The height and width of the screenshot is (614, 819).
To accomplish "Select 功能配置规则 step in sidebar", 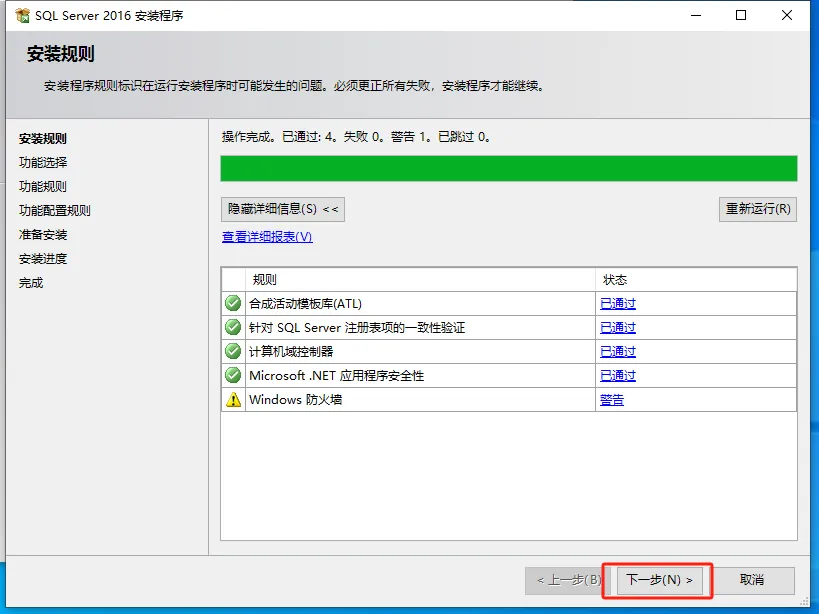I will [x=55, y=210].
